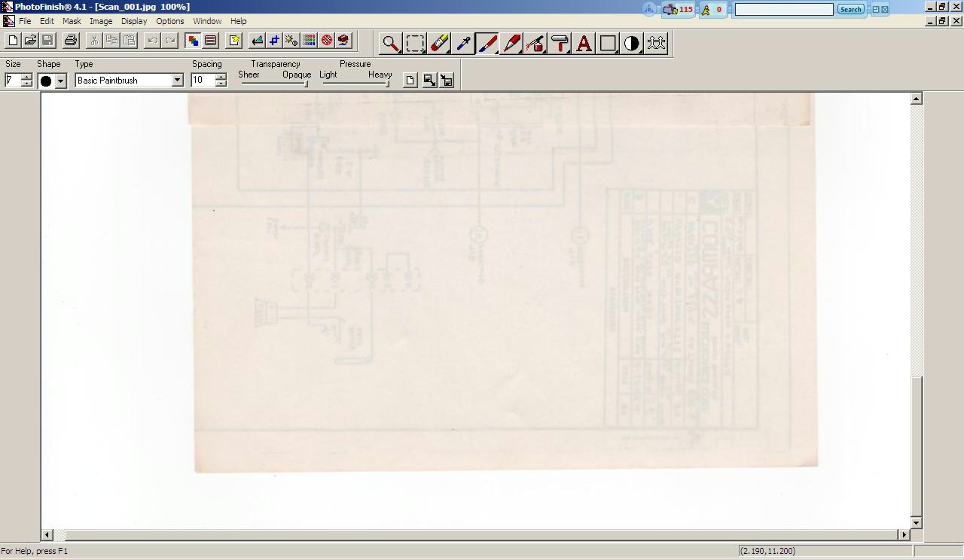Click the Search button in title bar
The width and height of the screenshot is (964, 560).
click(x=850, y=9)
